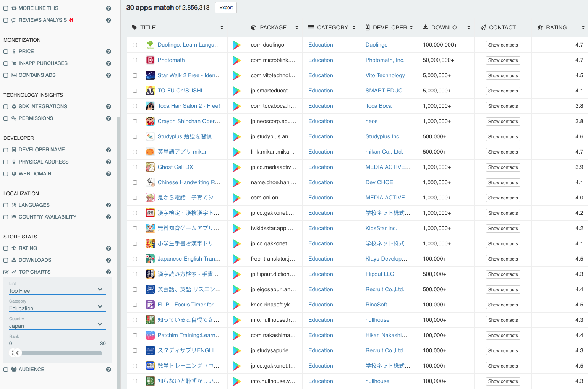Sort by CATEGORY column arrows
The height and width of the screenshot is (389, 588).
pyautogui.click(x=354, y=28)
